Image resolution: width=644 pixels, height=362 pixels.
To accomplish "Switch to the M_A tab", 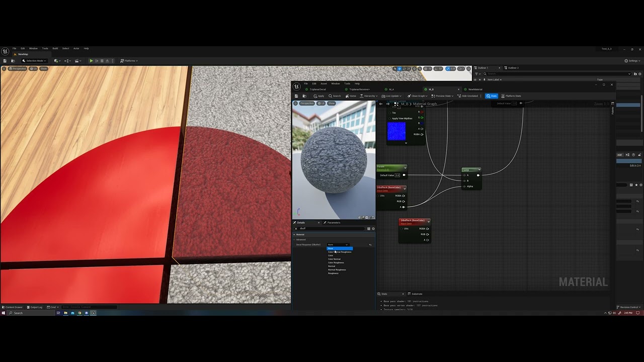I will (391, 89).
